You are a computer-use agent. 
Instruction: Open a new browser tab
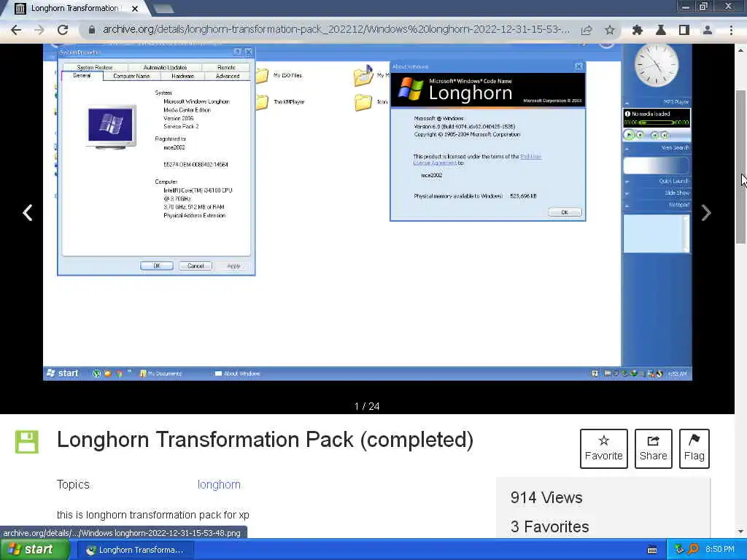(x=164, y=8)
